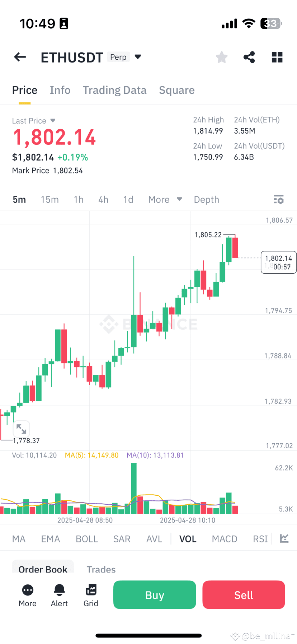
Task: Open the More menu at bottom
Action: [x=28, y=596]
